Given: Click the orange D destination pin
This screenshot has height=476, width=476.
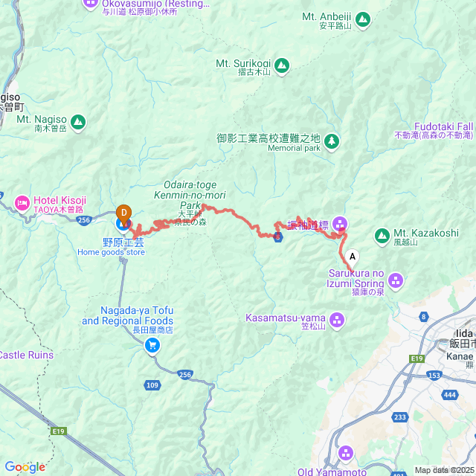Looking at the screenshot, I should 124,214.
